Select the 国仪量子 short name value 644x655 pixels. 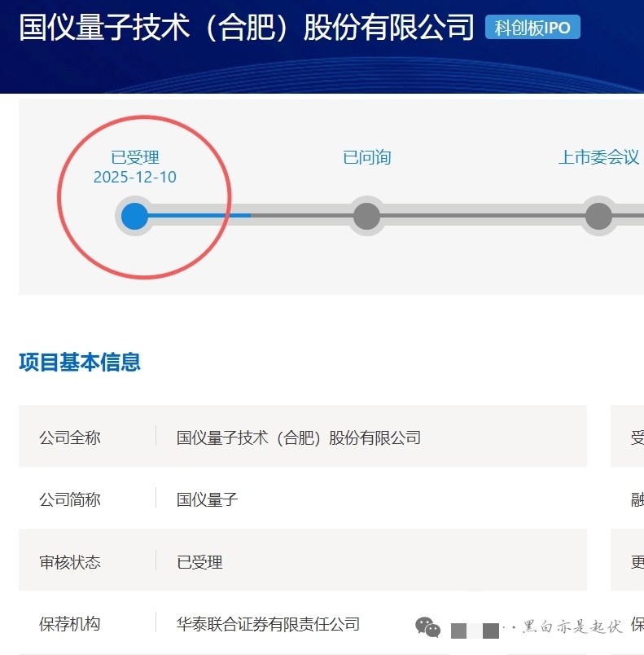(x=207, y=499)
